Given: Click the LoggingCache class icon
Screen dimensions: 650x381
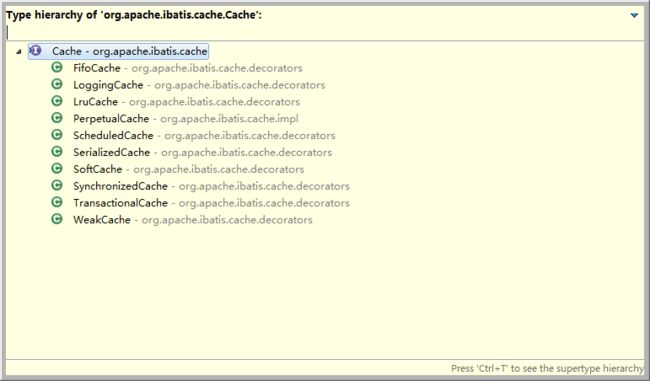Looking at the screenshot, I should tap(57, 85).
